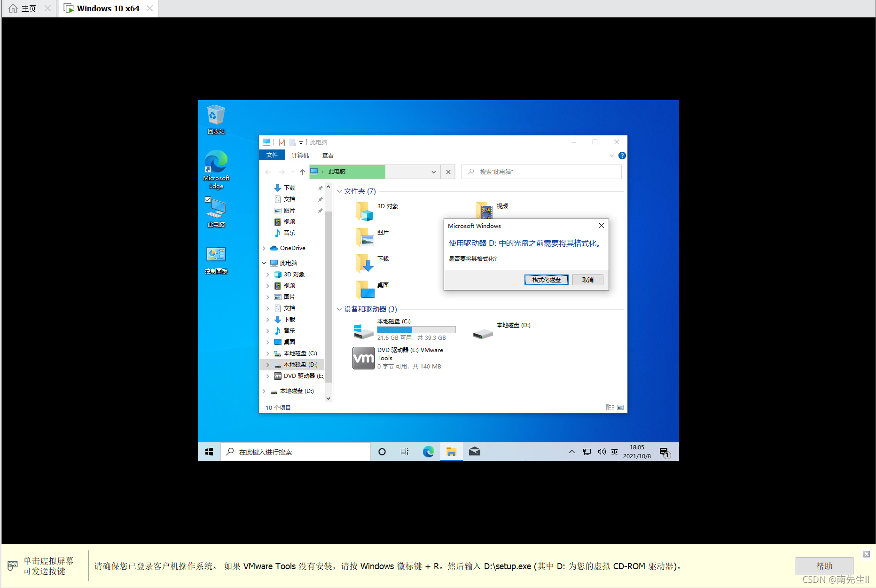Dismiss the VMware hint bar X
Screen dimensions: 876x588
(x=867, y=554)
